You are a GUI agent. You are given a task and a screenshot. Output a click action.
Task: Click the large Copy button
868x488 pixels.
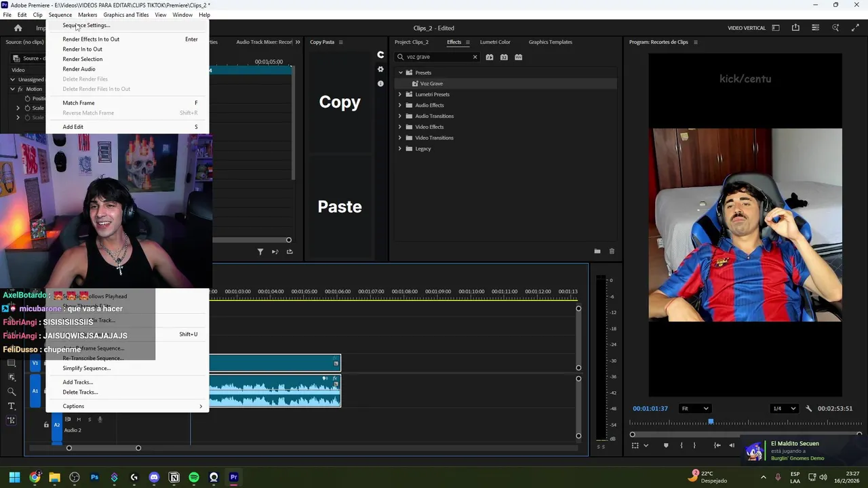point(340,102)
